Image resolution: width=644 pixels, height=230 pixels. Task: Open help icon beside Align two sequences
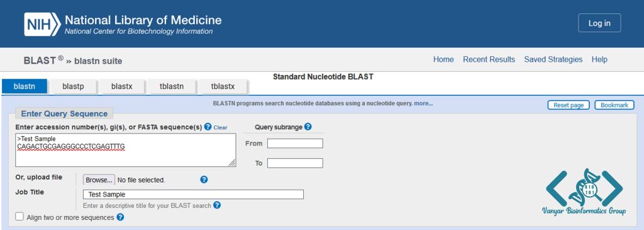(120, 217)
